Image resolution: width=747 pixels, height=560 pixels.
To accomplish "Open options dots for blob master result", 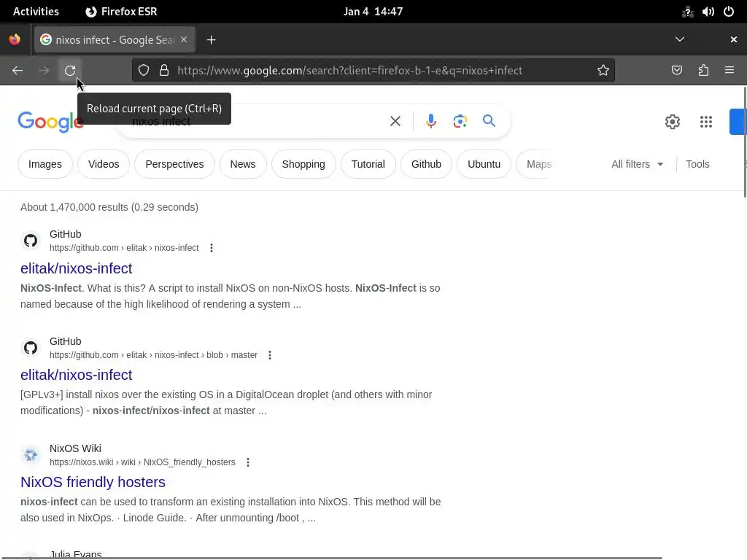I will 270,355.
